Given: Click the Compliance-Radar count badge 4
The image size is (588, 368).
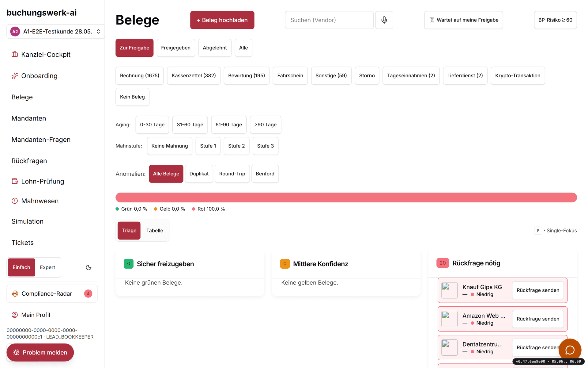Looking at the screenshot, I should pos(88,294).
